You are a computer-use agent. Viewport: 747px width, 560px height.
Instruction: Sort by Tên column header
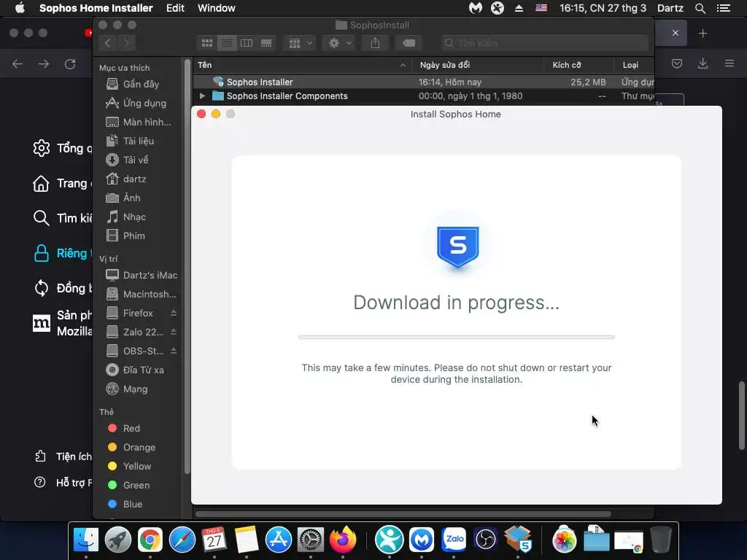point(303,65)
